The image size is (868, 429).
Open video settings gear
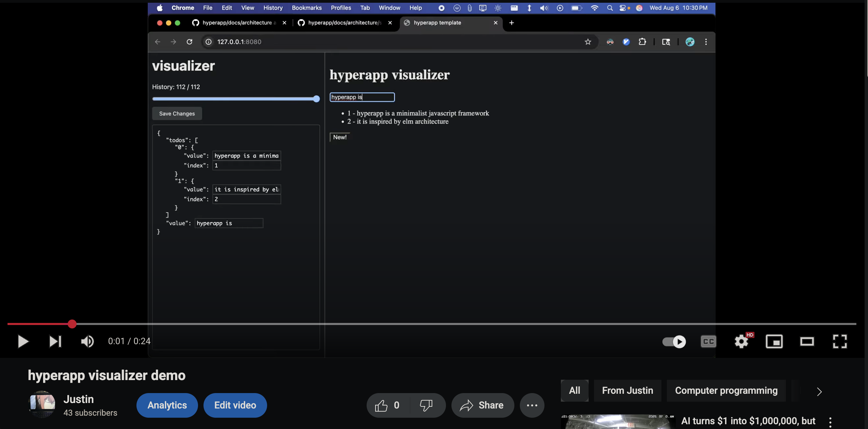(x=741, y=341)
